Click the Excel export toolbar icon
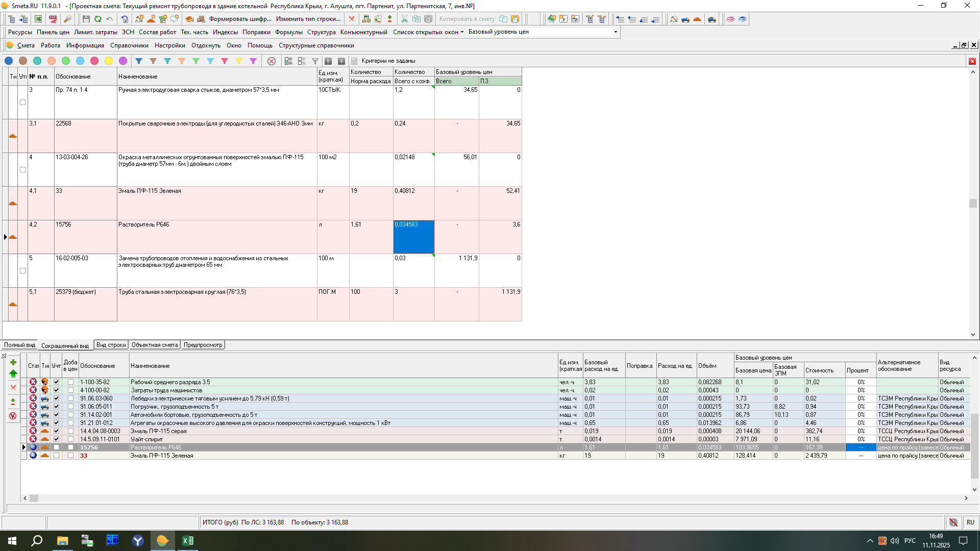The height and width of the screenshot is (551, 980). 38,19
